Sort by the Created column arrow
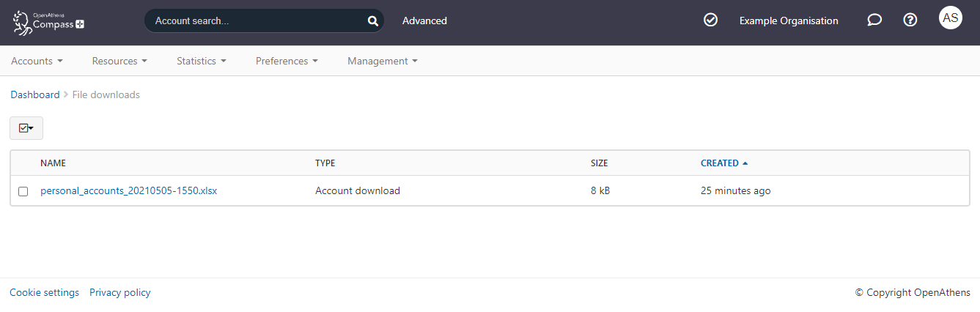Viewport: 980px width, 312px height. click(745, 163)
